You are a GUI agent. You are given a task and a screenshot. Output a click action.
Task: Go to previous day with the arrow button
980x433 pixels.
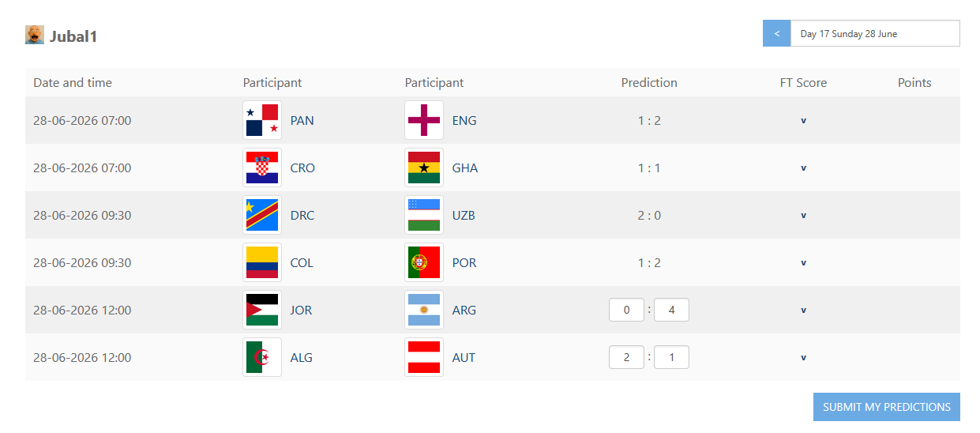click(x=777, y=33)
